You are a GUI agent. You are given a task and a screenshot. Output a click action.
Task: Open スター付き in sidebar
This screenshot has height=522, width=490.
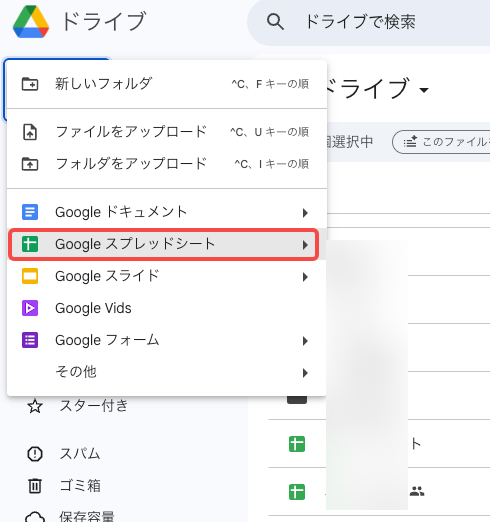point(94,406)
